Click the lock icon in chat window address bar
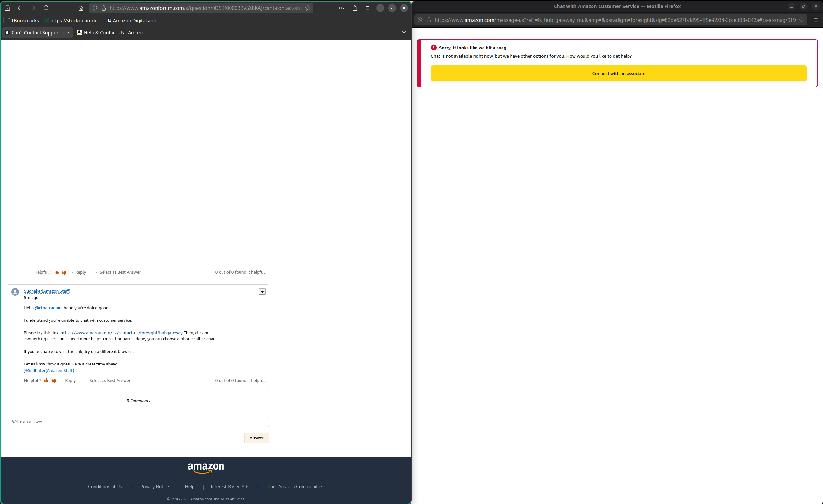The height and width of the screenshot is (504, 823). point(429,20)
